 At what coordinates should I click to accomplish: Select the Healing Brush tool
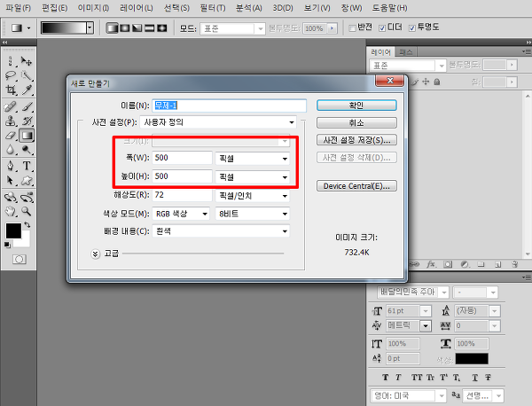point(11,107)
